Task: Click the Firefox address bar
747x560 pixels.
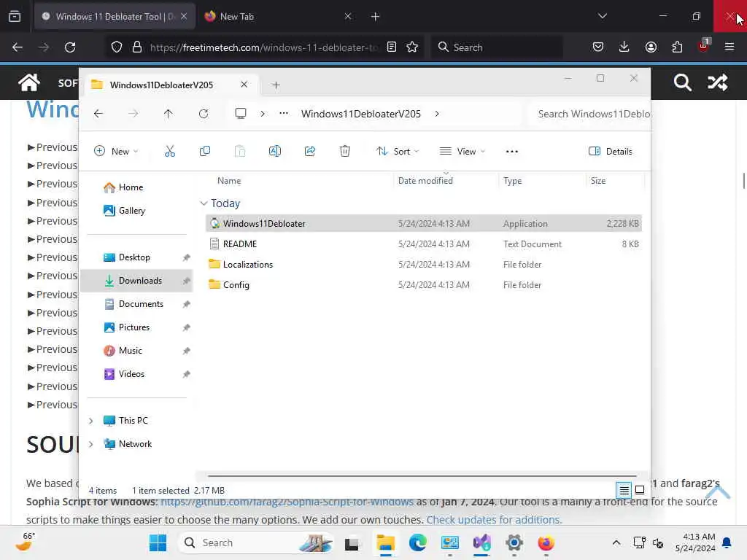Action: (264, 47)
